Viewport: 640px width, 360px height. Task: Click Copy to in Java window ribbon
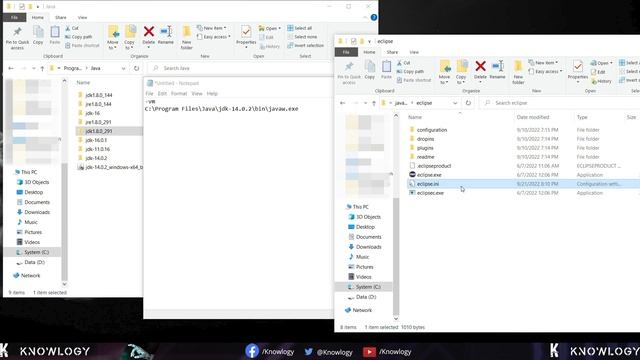129,37
